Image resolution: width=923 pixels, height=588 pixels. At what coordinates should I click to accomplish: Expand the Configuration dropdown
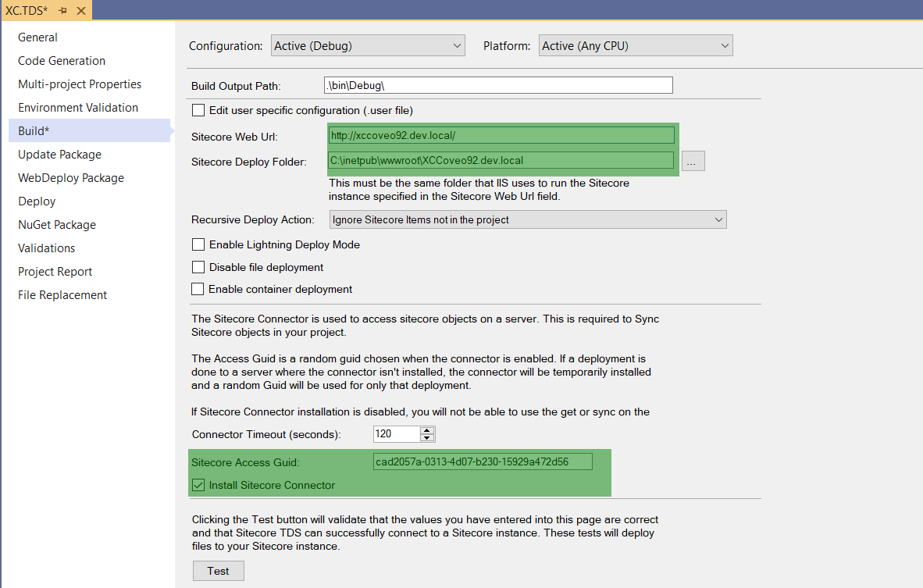(368, 46)
